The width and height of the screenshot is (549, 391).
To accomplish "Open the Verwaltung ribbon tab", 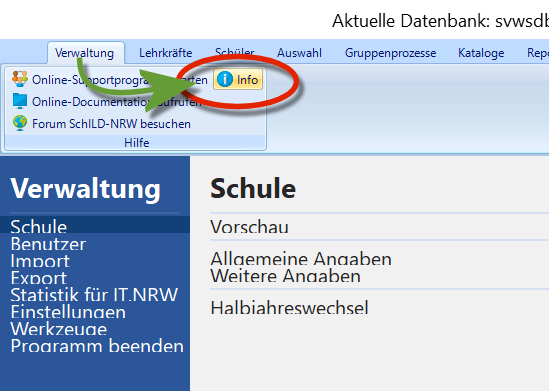I will coord(84,53).
